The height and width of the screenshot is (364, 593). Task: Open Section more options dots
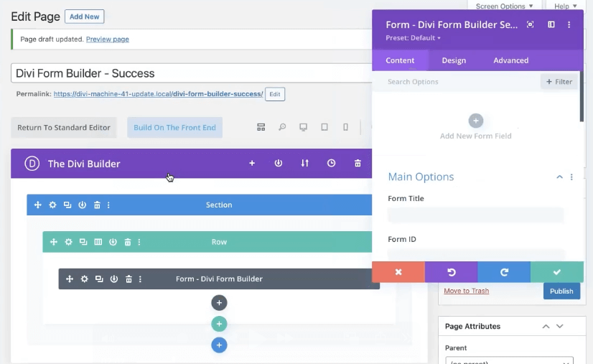tap(108, 205)
